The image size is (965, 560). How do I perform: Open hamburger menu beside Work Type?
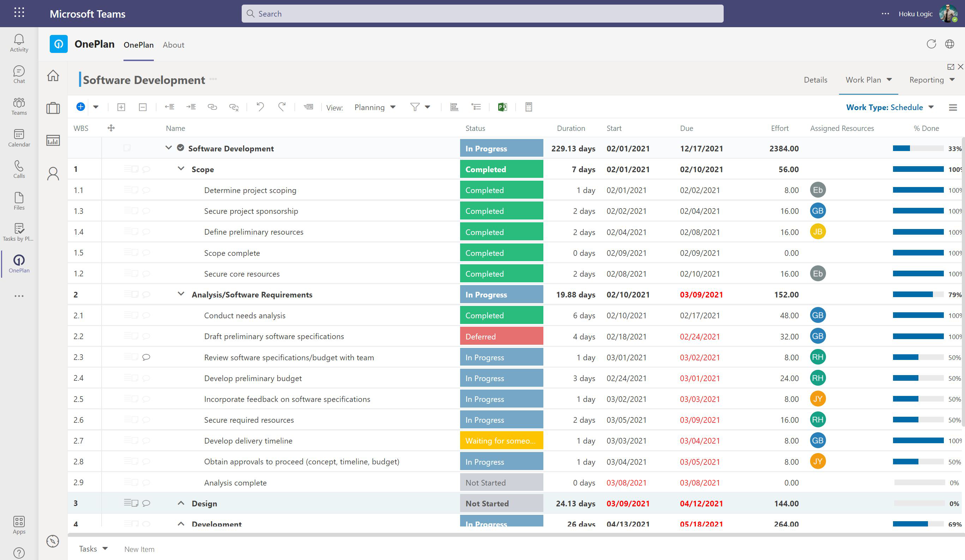(953, 108)
